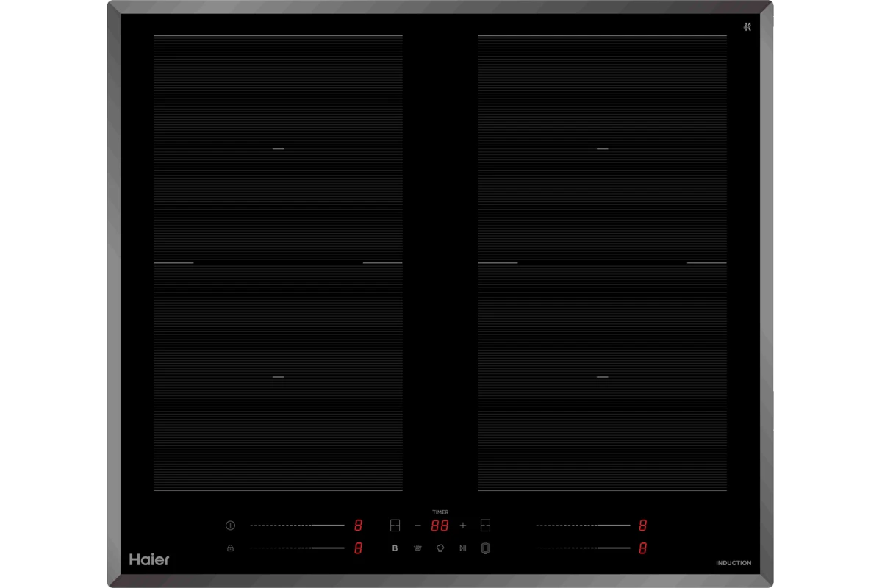This screenshot has height=588, width=882.
Task: Tap the oval pan zone icon
Action: tap(485, 548)
